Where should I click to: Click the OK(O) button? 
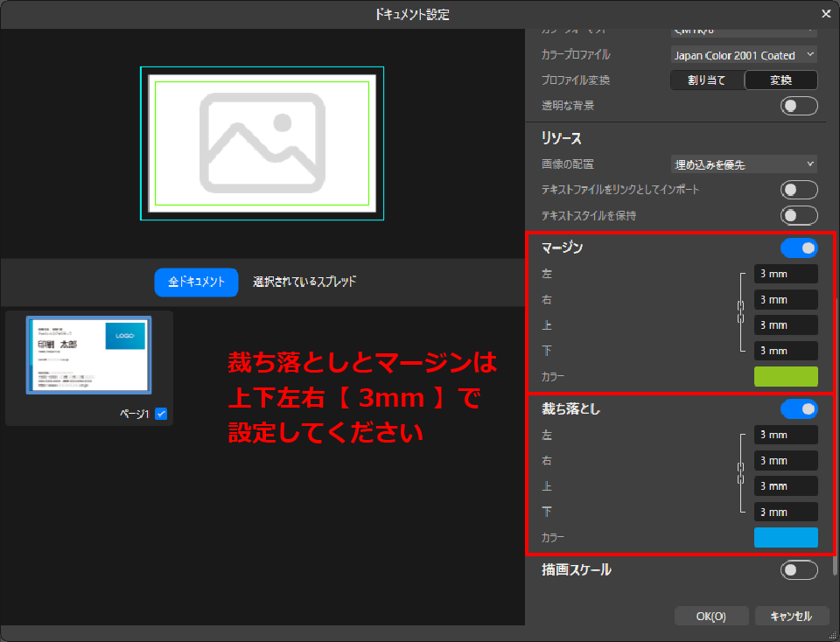point(710,616)
